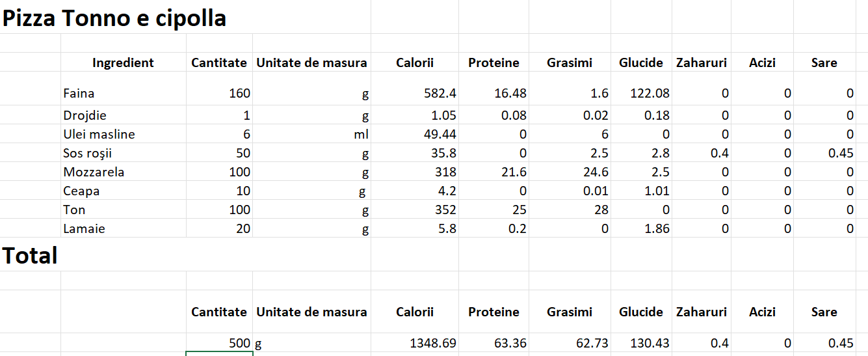Select the Pizza Tonno e cipolla title cell

tap(114, 18)
